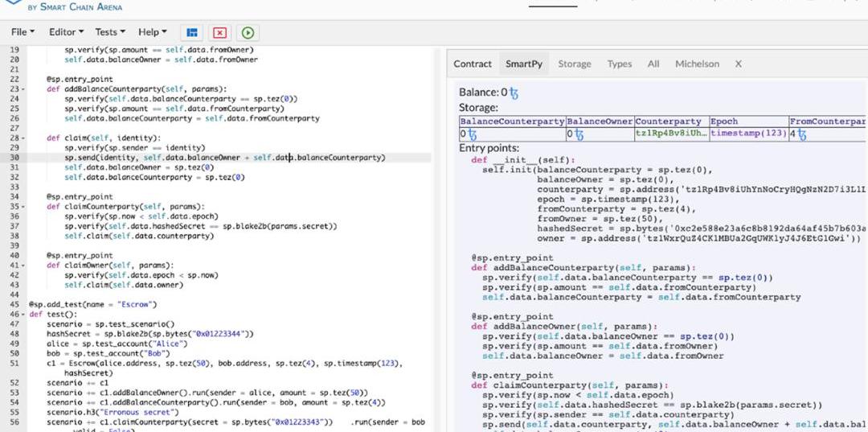Viewport: 868px width, 432px height.
Task: Switch to the Storage tab
Action: coord(574,64)
